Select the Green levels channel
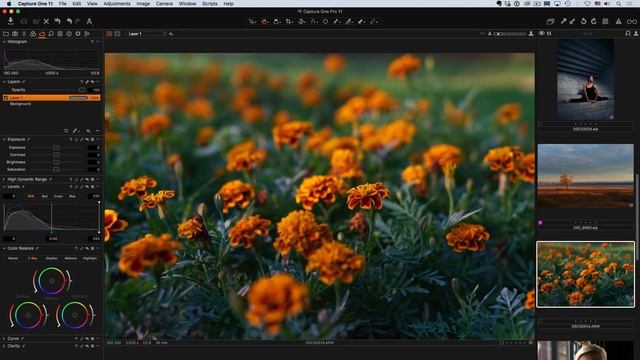Image resolution: width=640 pixels, height=360 pixels. point(58,196)
